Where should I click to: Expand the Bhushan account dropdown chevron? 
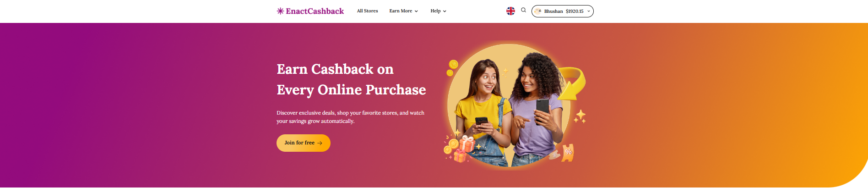(589, 11)
